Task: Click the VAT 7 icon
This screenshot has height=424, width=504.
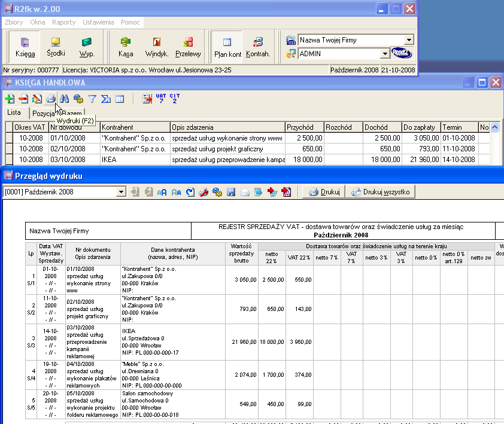Action: click(160, 99)
